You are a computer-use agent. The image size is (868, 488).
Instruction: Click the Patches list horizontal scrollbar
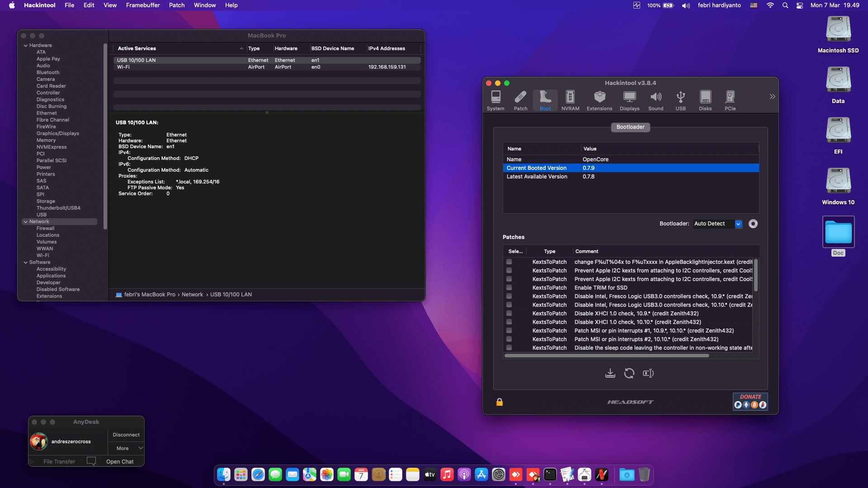point(607,356)
